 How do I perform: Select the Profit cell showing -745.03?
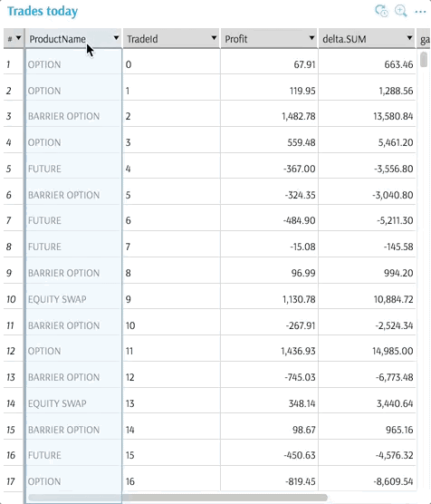(269, 377)
